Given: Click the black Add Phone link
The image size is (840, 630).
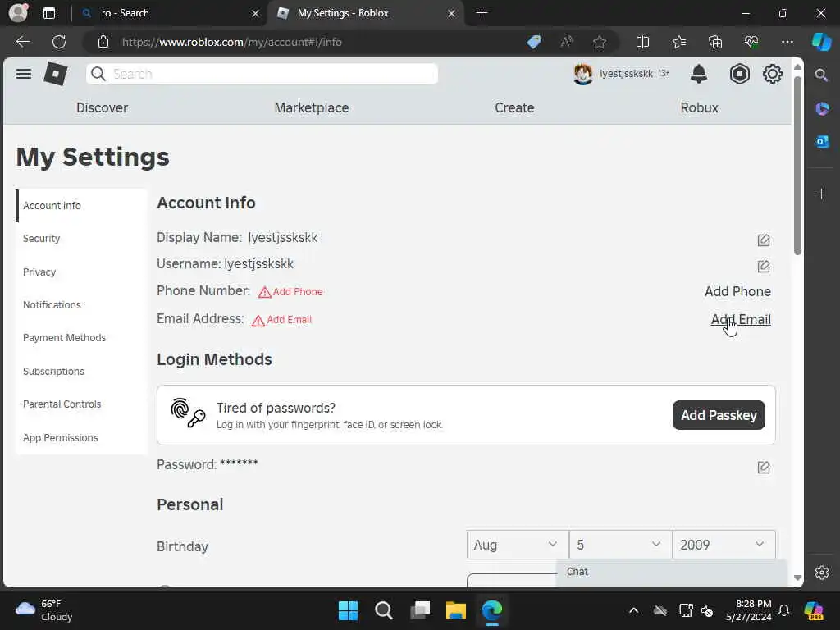Looking at the screenshot, I should [737, 291].
